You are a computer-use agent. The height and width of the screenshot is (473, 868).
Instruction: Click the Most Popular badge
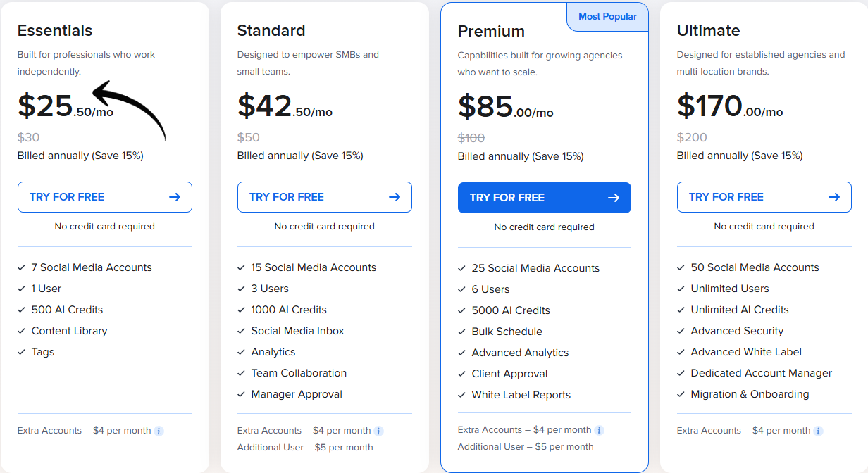pyautogui.click(x=607, y=17)
